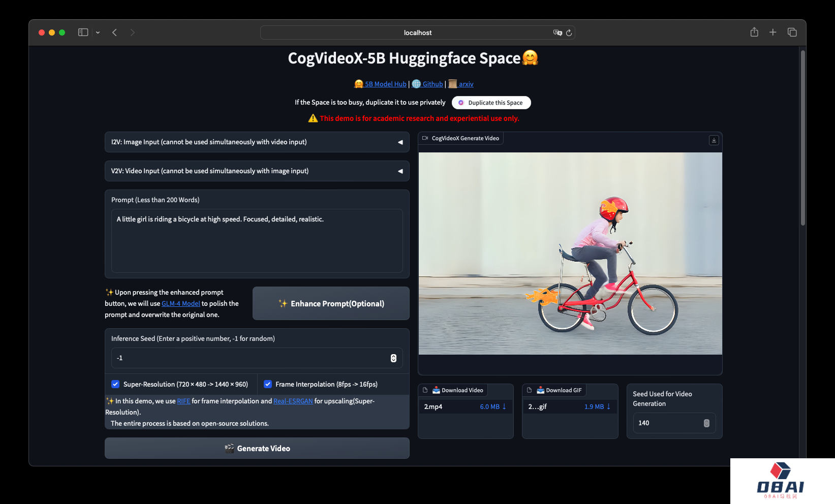
Task: Click the translate icon in address bar
Action: click(x=558, y=33)
